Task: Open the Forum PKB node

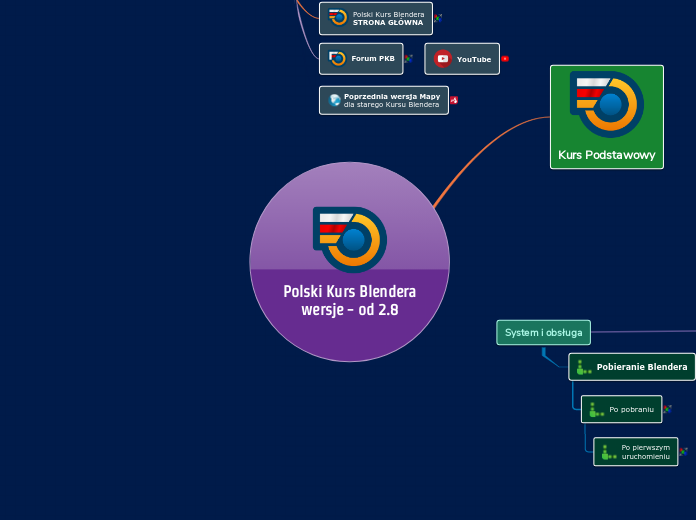Action: coord(361,59)
